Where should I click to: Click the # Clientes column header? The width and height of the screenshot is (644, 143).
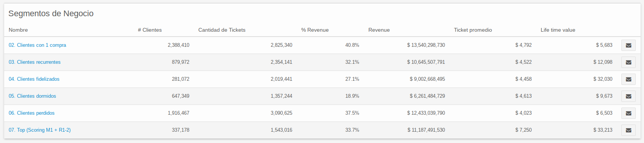click(x=150, y=30)
